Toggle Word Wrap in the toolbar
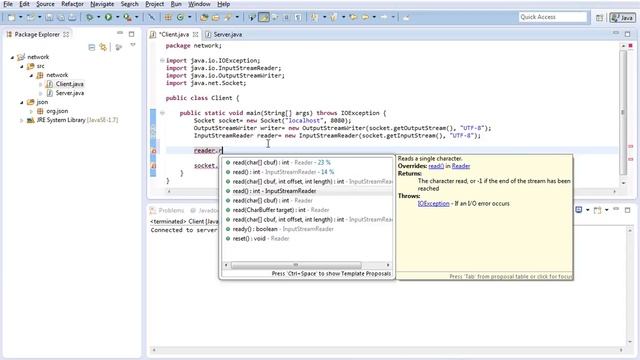This screenshot has width=640, height=360. tap(275, 18)
